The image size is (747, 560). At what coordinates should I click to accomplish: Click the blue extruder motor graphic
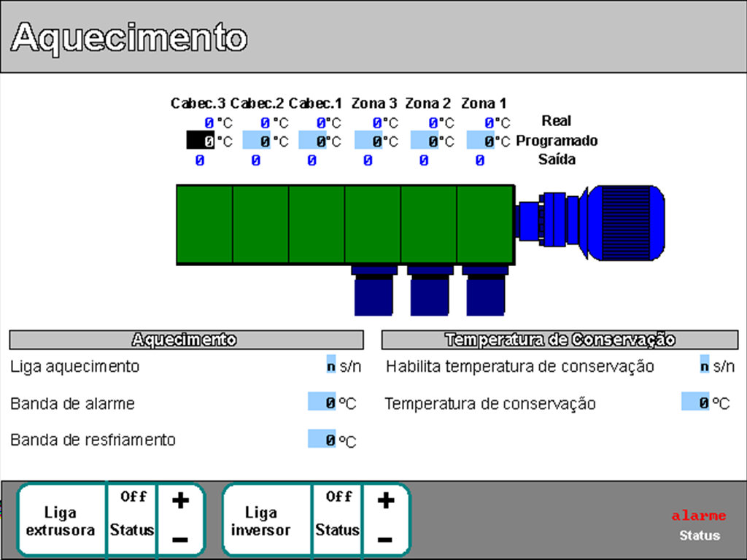pos(624,222)
